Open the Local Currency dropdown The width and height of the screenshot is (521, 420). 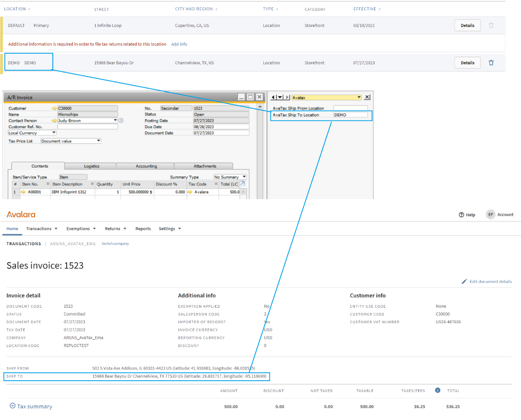pos(54,132)
